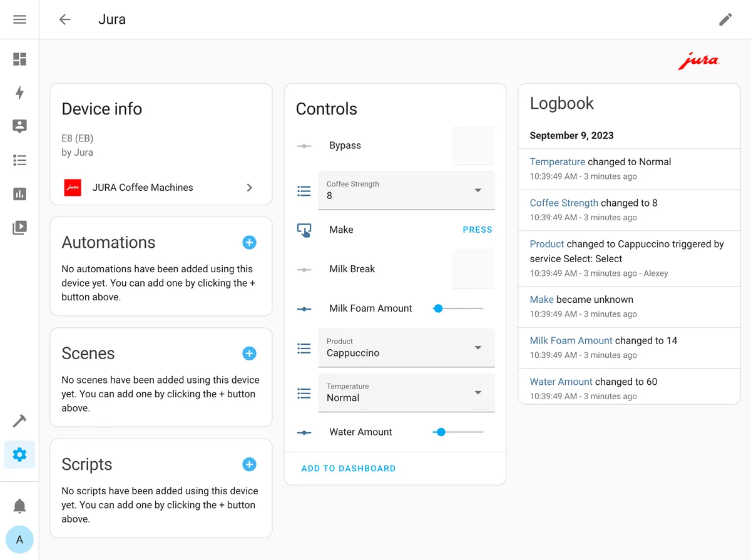Open the Temperature dropdown showing Normal

407,392
